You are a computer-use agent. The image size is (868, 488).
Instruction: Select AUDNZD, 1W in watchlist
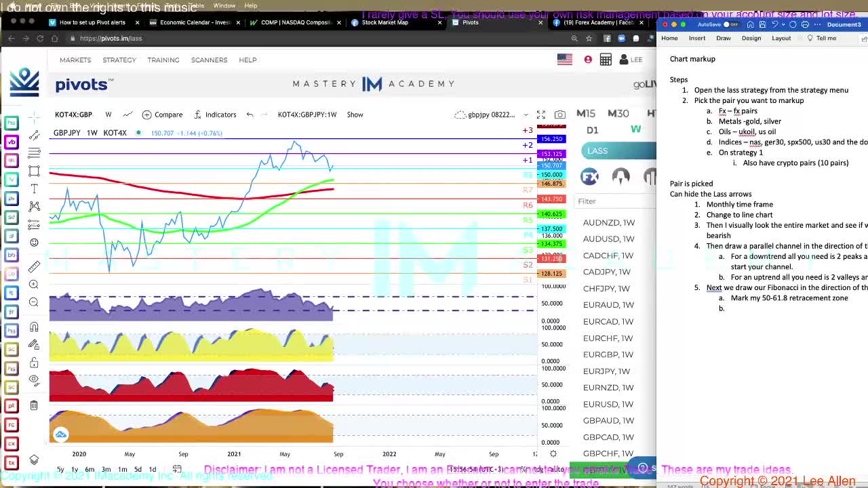pos(609,222)
